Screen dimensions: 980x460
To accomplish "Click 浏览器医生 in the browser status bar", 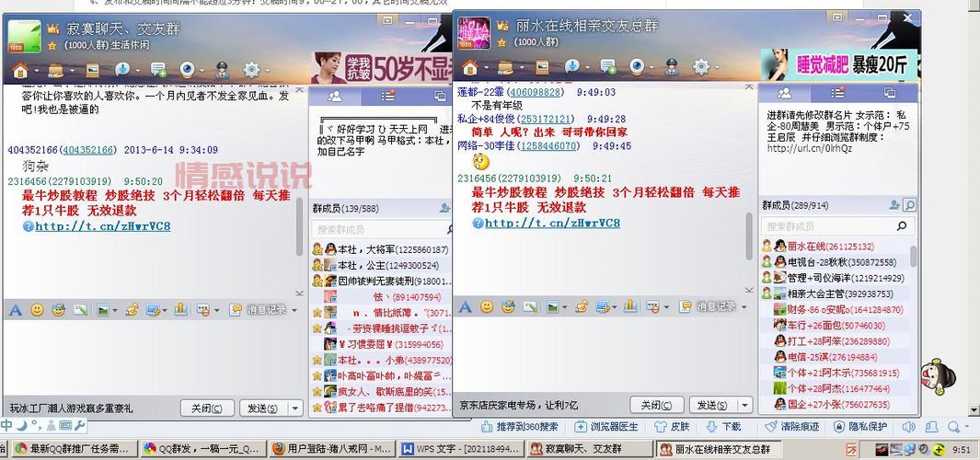I will point(606,427).
